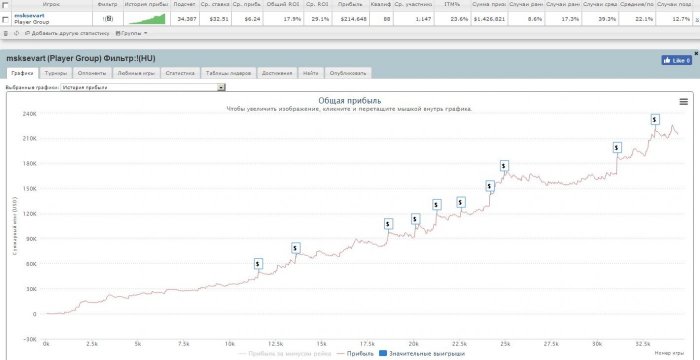The height and width of the screenshot is (360, 700).
Task: Switch to the Достижения tab
Action: [x=277, y=73]
